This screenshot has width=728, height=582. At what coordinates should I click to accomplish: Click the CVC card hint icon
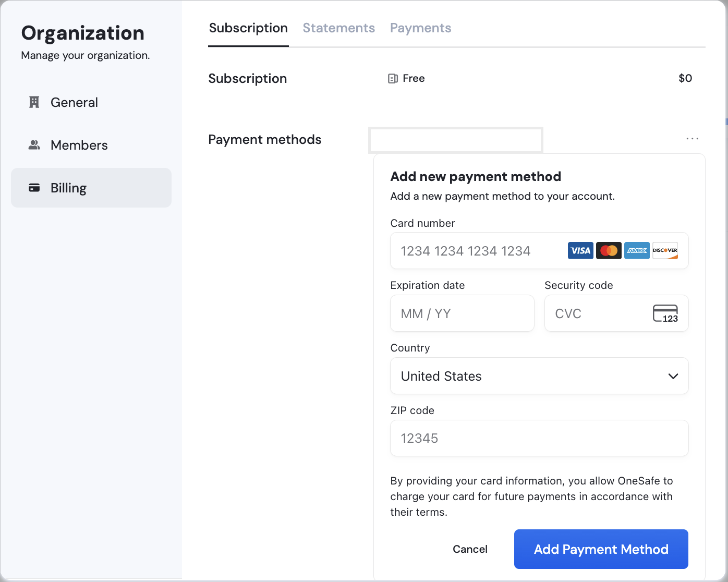(665, 313)
